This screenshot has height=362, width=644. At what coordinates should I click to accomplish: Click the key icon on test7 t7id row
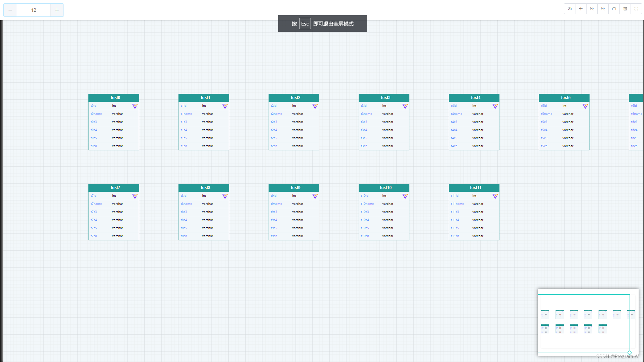(135, 196)
